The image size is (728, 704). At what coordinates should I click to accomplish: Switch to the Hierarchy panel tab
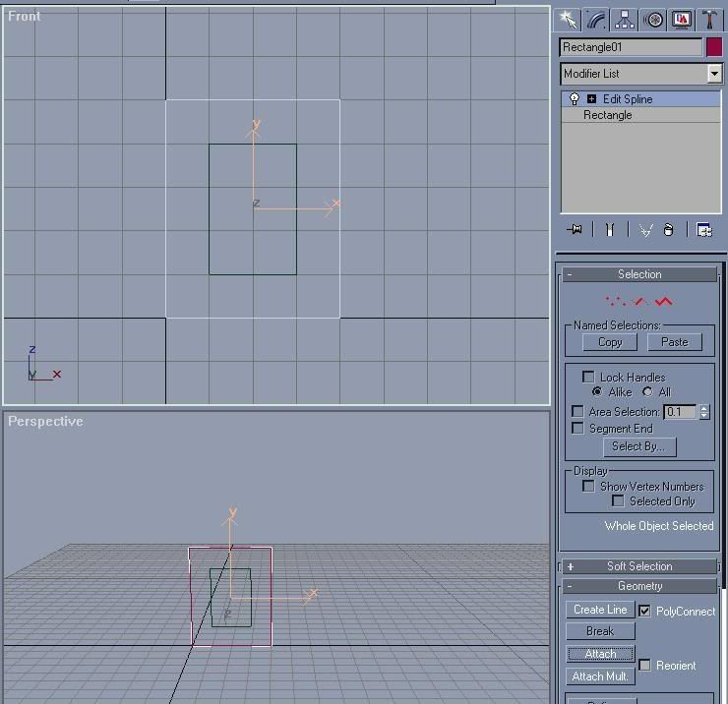click(625, 20)
